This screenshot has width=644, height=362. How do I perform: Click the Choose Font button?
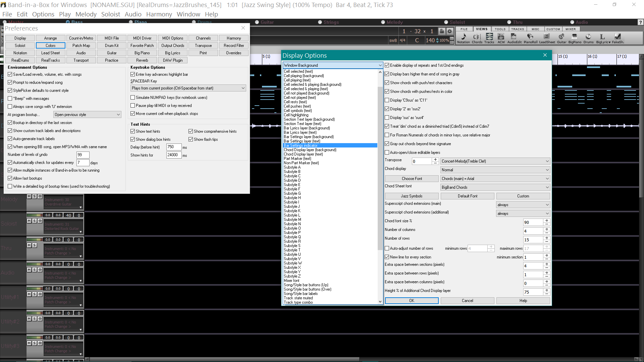click(412, 178)
